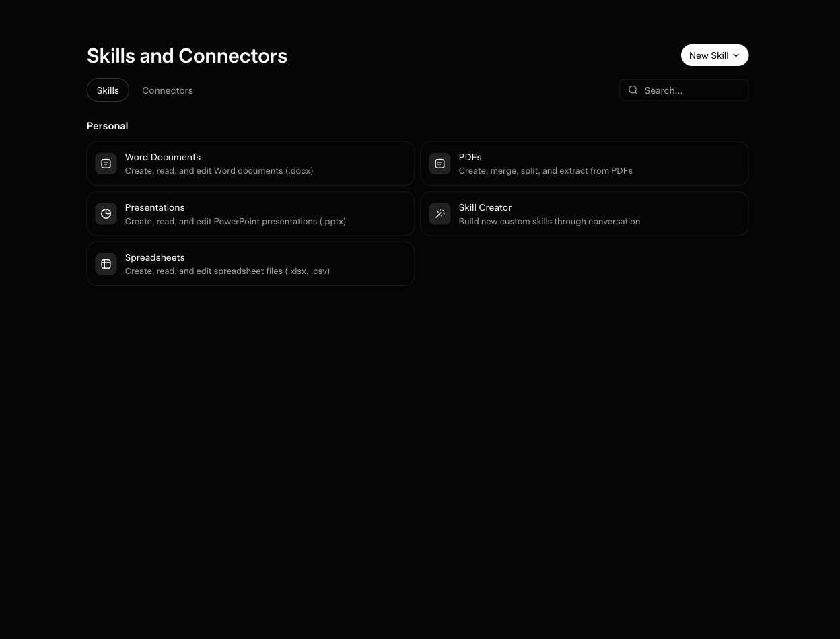Click the "Create, merge, split" PDFs description
Screen dimensions: 840x639
coord(546,171)
